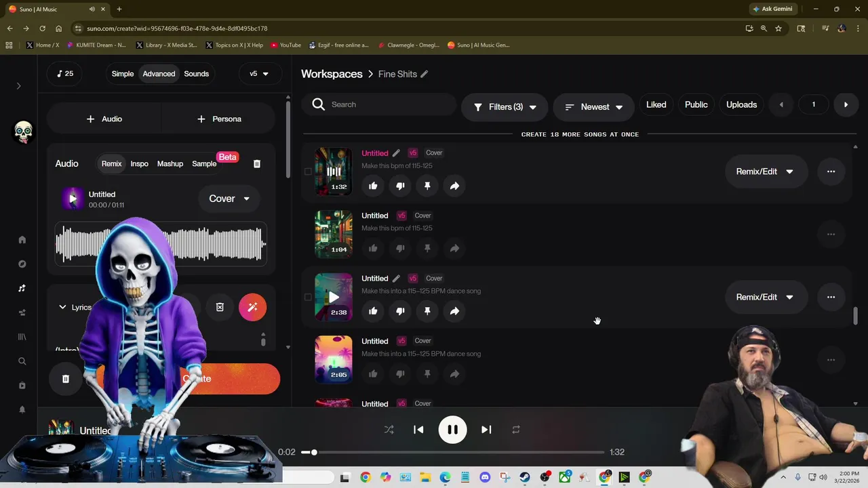Click the + Persona button
Viewport: 868px width, 488px height.
(218, 119)
